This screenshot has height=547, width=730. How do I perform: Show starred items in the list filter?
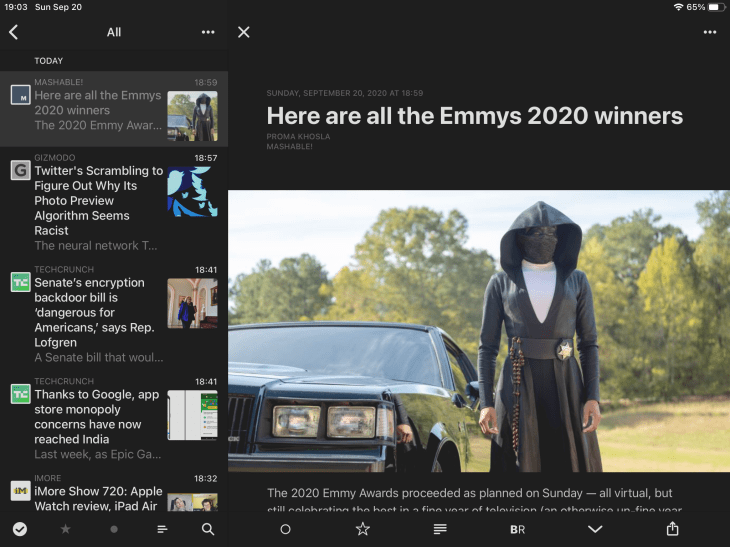pyautogui.click(x=66, y=529)
